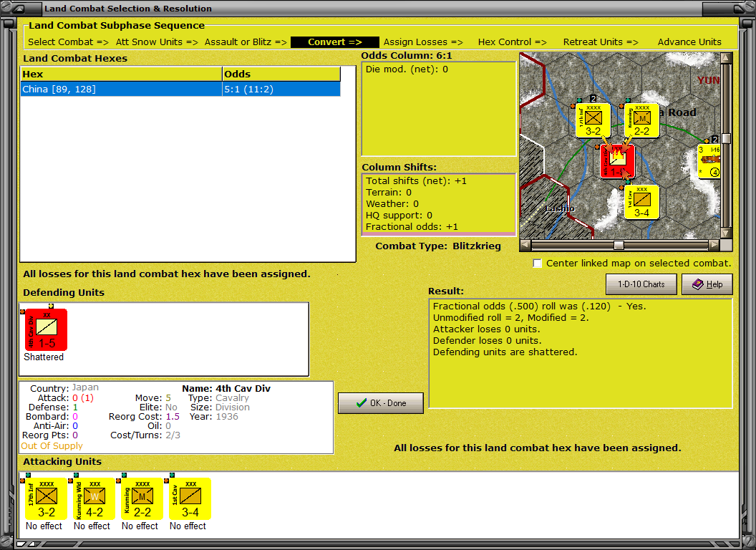Click the "Total shifts (net): +1" line
Viewport: 756px width, 550px height.
tap(416, 181)
